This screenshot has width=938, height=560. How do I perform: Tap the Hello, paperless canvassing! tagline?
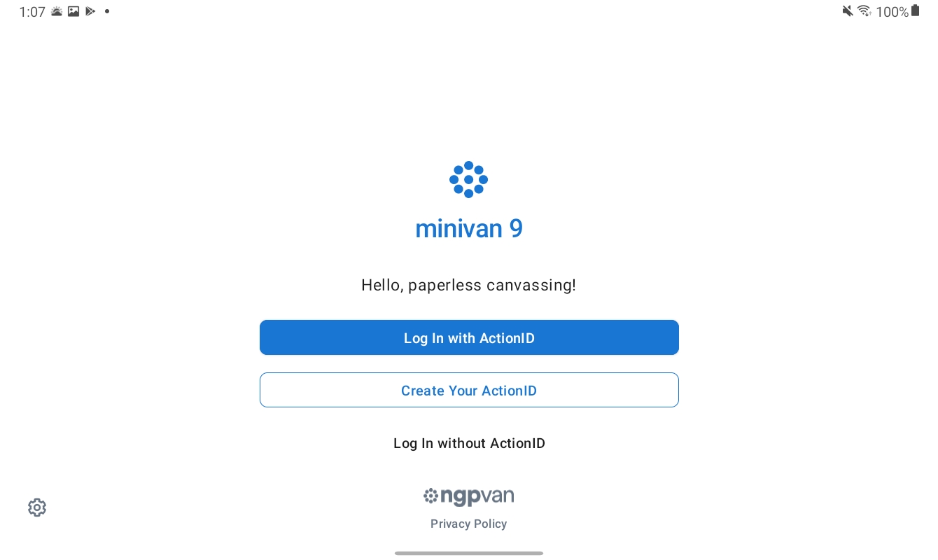point(468,285)
